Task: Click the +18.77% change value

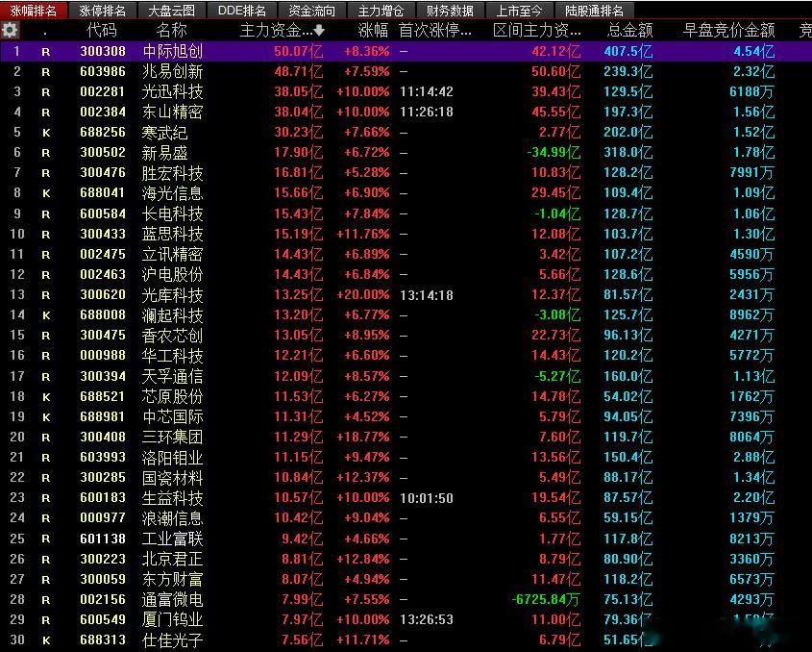Action: coord(362,437)
